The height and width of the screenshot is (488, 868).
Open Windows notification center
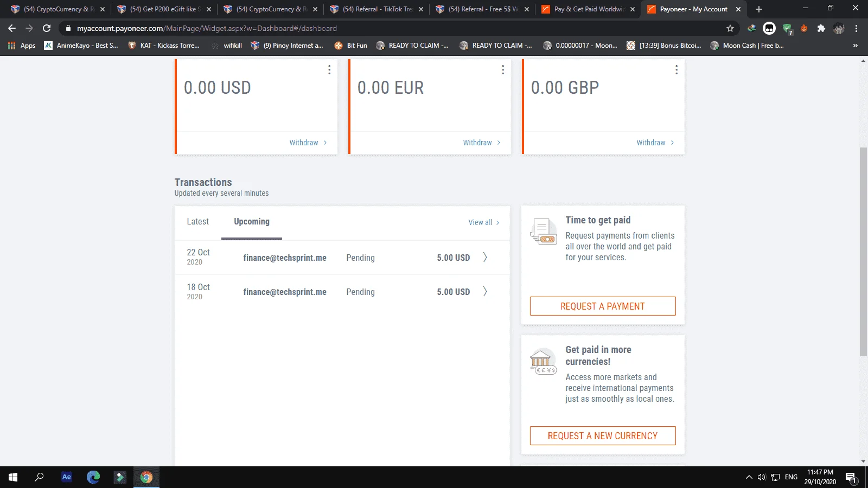coord(851,478)
